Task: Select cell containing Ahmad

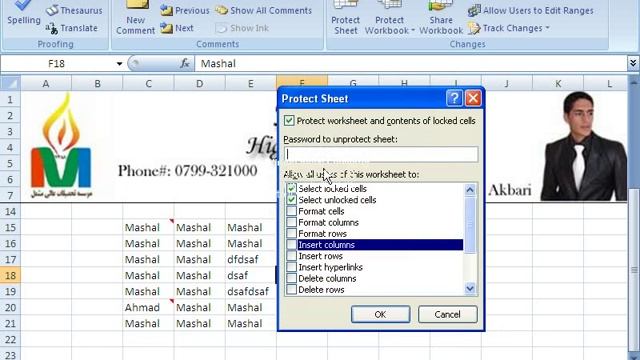Action: tap(148, 307)
